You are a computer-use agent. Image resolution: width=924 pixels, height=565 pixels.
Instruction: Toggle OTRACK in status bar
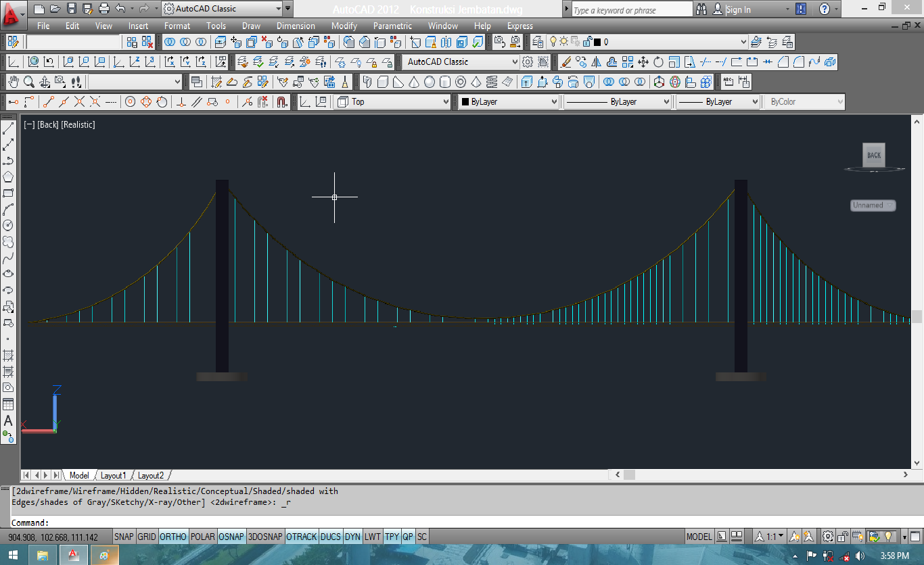click(x=302, y=537)
